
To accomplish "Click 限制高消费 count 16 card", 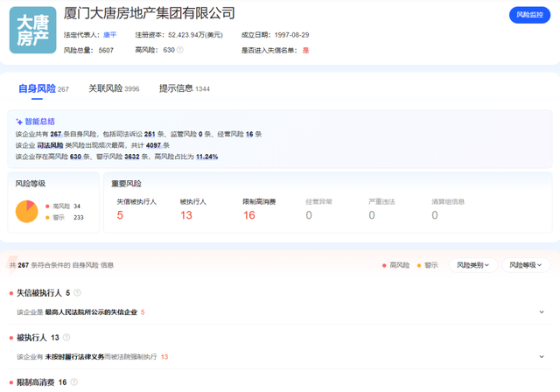I will [x=259, y=209].
